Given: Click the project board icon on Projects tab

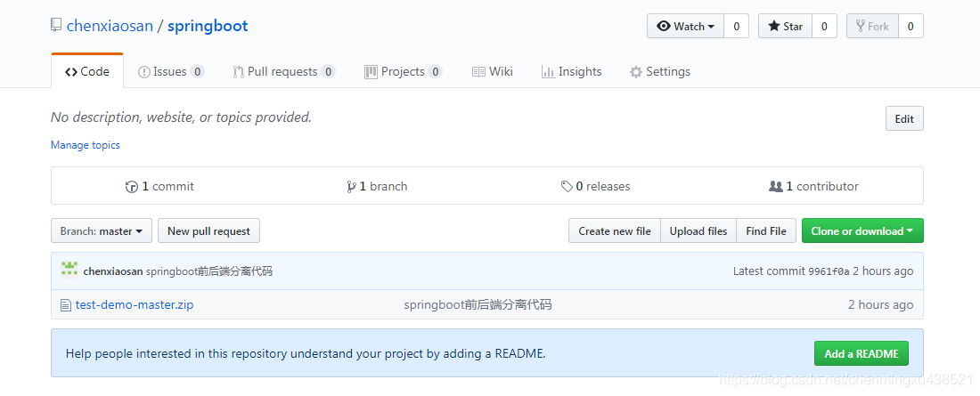Looking at the screenshot, I should pos(372,72).
